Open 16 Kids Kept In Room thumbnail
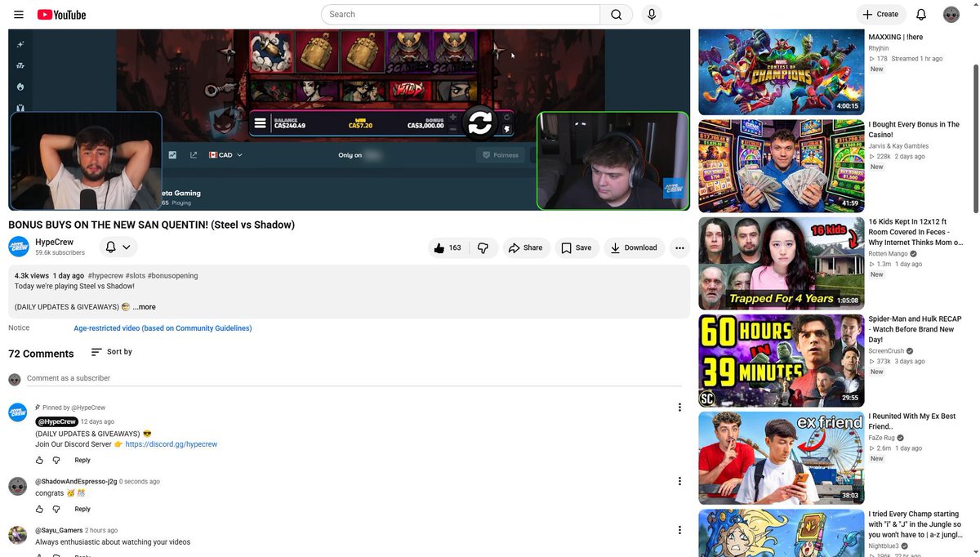 click(781, 263)
